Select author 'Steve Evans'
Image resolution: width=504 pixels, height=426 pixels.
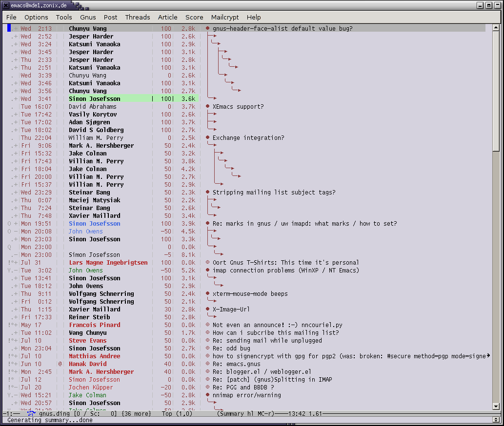(88, 340)
